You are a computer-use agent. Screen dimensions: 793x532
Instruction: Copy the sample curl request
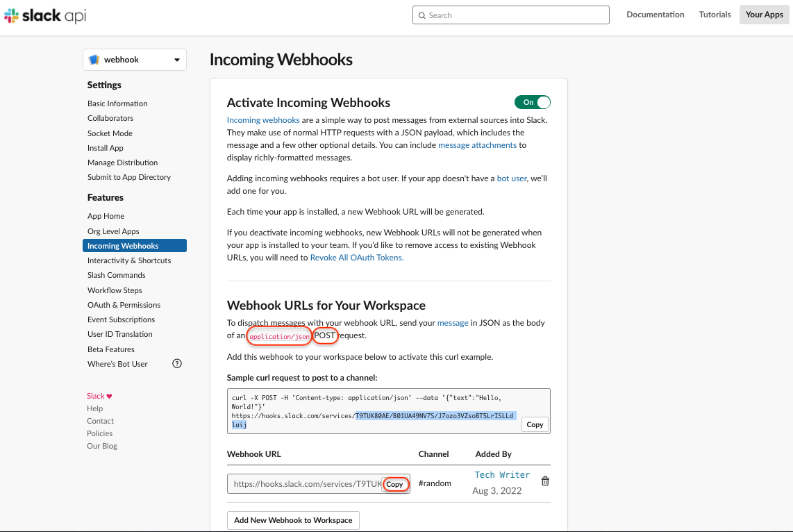[535, 424]
